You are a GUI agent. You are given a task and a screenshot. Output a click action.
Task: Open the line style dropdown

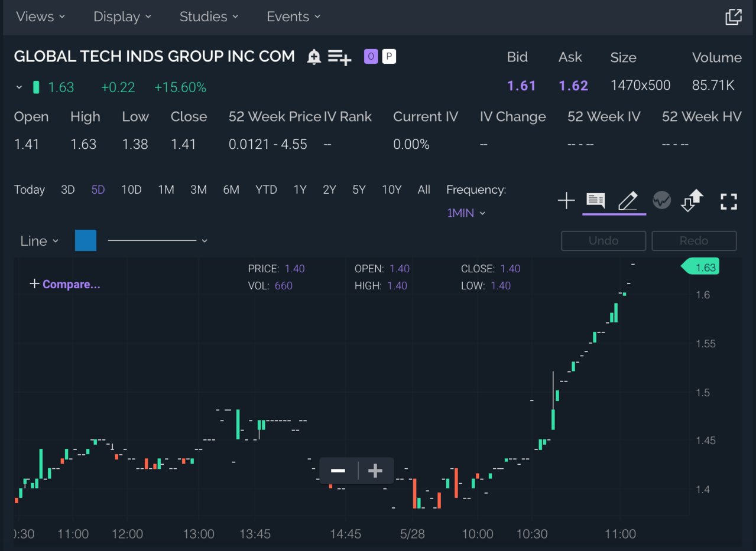point(158,240)
